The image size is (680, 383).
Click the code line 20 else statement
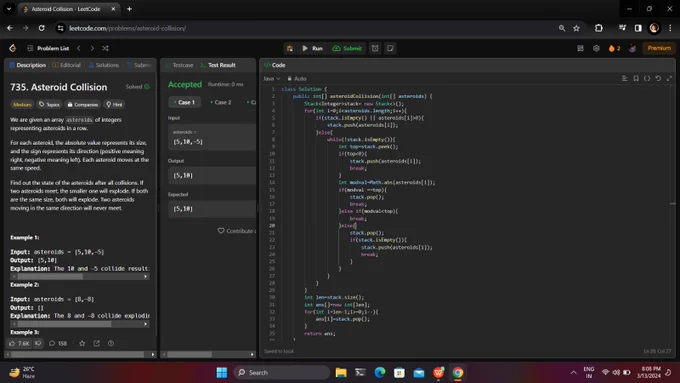(x=347, y=226)
